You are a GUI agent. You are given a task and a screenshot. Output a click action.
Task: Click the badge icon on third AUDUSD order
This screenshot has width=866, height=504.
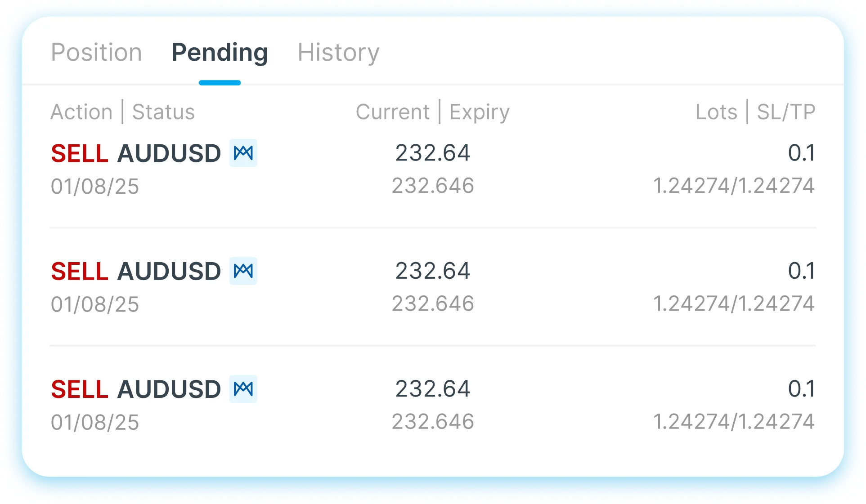[243, 388]
